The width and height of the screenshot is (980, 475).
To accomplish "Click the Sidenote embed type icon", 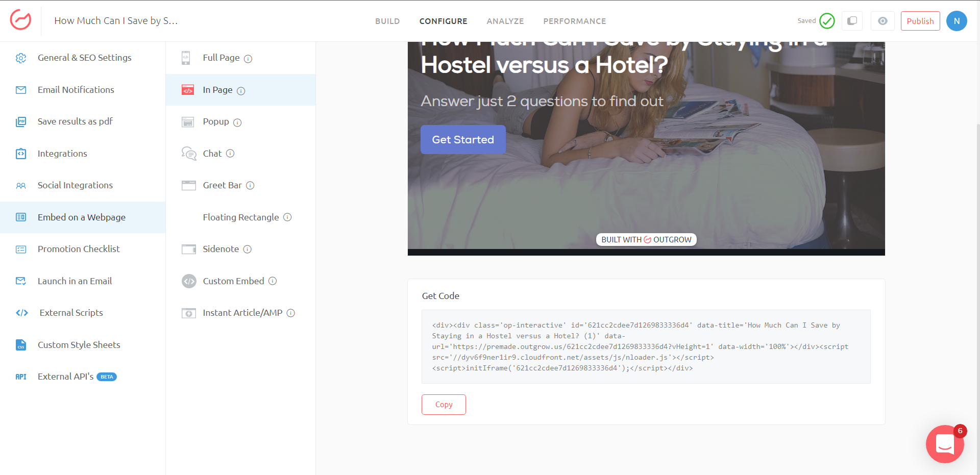I will point(189,249).
